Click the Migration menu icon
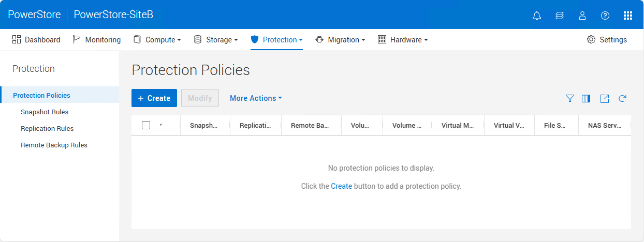The height and width of the screenshot is (242, 644). [x=319, y=40]
